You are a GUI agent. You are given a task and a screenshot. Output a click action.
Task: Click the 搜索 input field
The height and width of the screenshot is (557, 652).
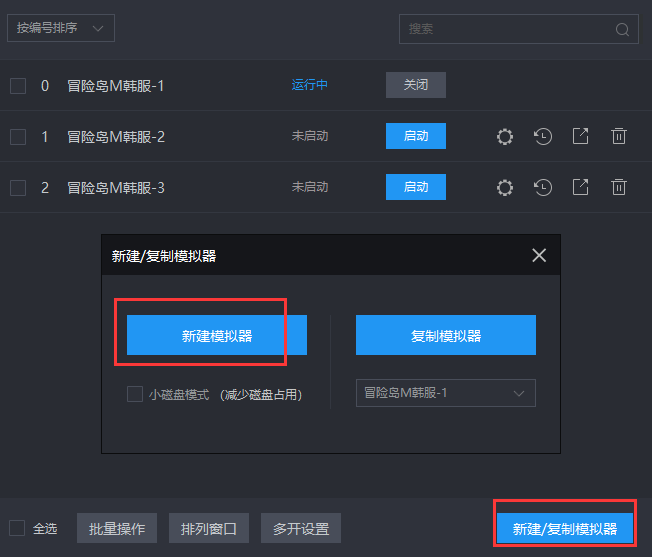pos(519,29)
